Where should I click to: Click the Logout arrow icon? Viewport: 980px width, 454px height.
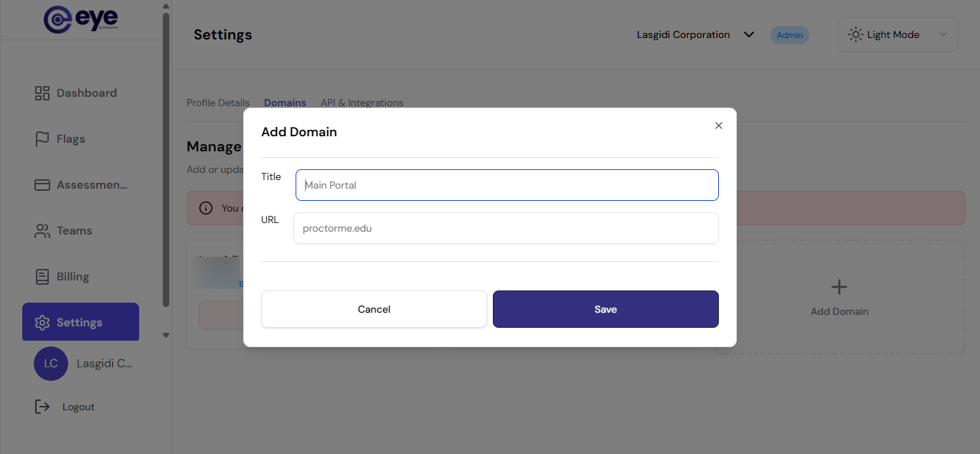(x=42, y=407)
